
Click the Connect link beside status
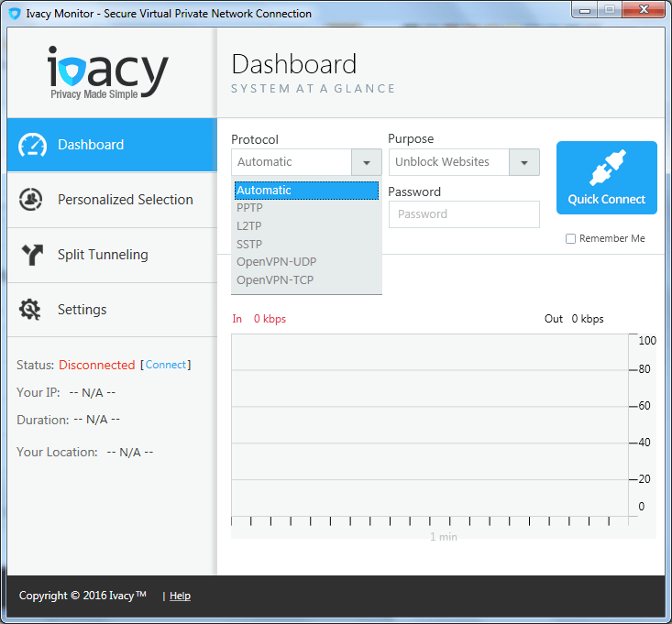(166, 365)
